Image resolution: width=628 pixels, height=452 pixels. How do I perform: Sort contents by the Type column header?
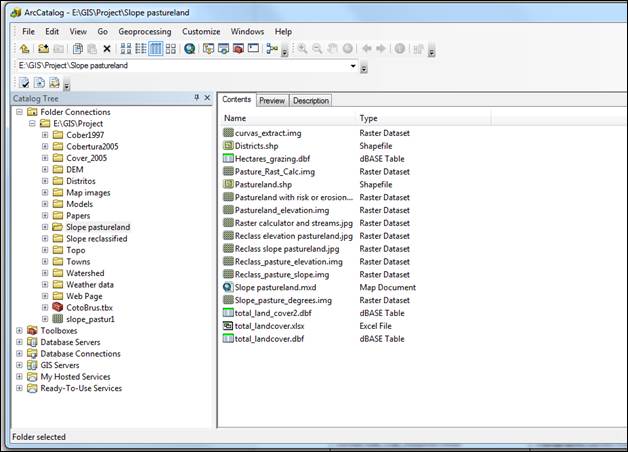[x=368, y=118]
